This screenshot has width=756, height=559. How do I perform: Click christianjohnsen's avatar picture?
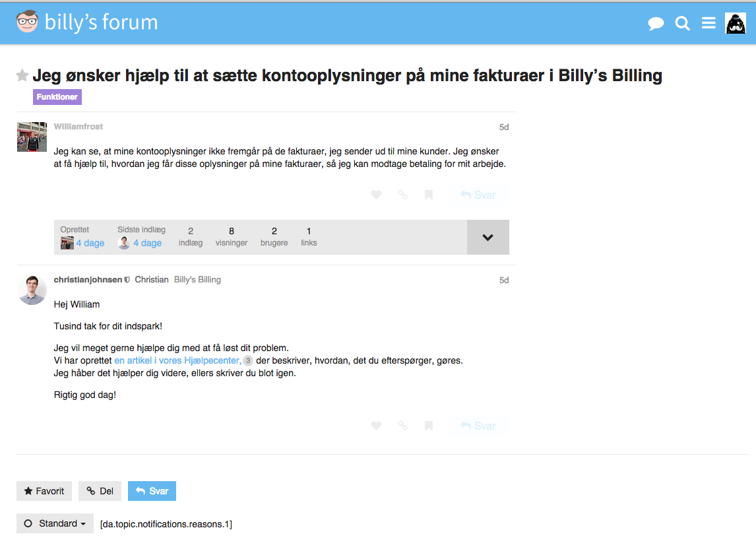click(x=32, y=290)
